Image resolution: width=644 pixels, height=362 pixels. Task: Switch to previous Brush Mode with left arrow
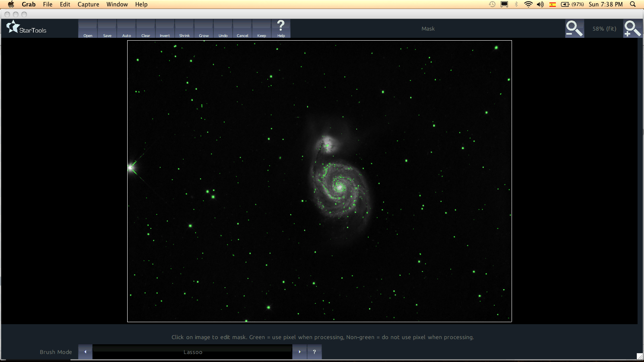coord(85,352)
